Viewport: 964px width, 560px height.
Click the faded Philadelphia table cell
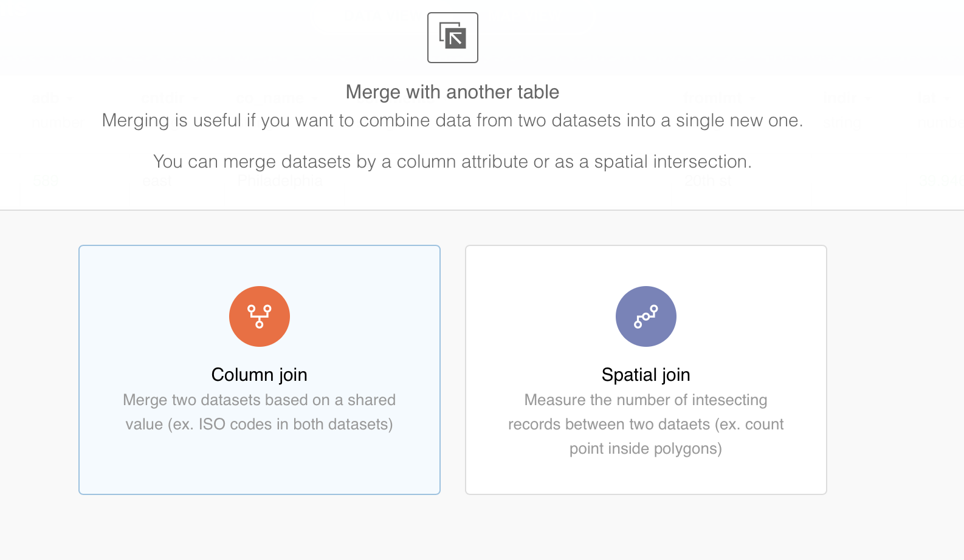click(280, 181)
